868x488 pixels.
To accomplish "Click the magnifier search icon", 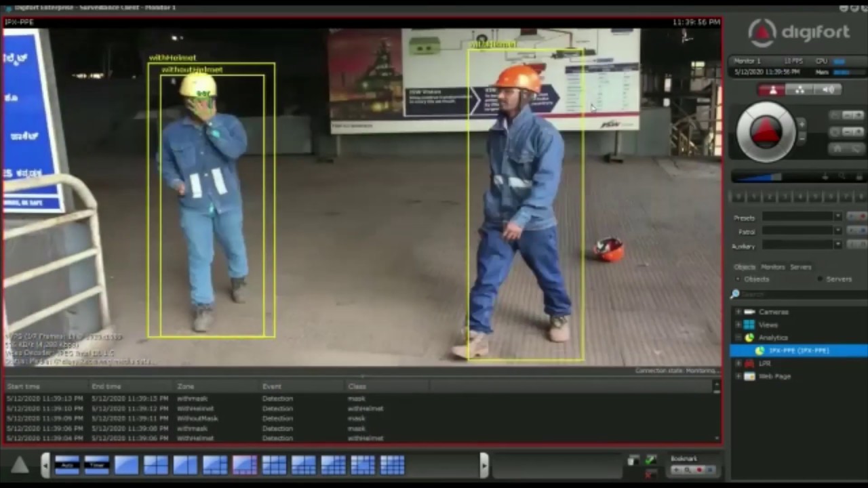I will coord(735,294).
